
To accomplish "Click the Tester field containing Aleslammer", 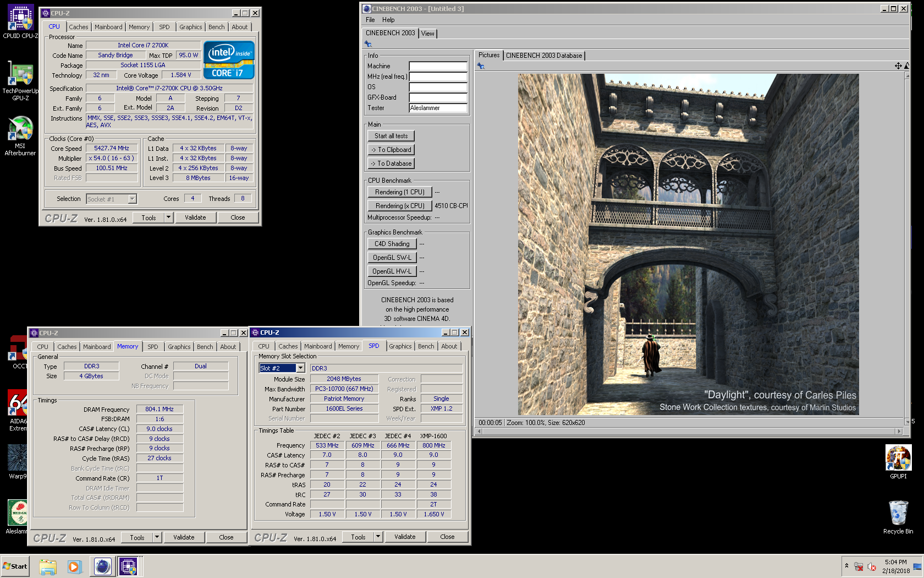I will click(x=438, y=108).
